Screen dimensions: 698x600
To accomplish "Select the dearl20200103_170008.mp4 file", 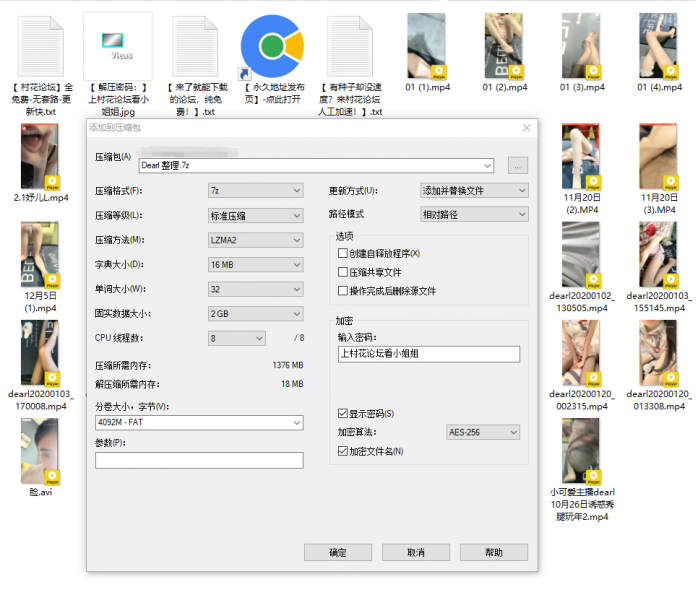I will pos(41,353).
